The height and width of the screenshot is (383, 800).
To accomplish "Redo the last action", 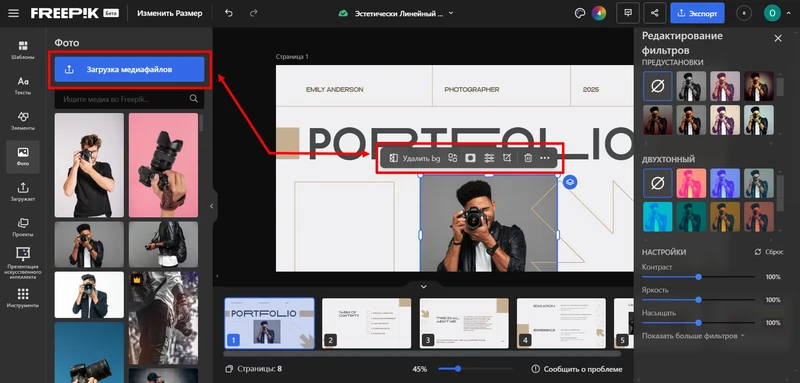I will coord(254,13).
